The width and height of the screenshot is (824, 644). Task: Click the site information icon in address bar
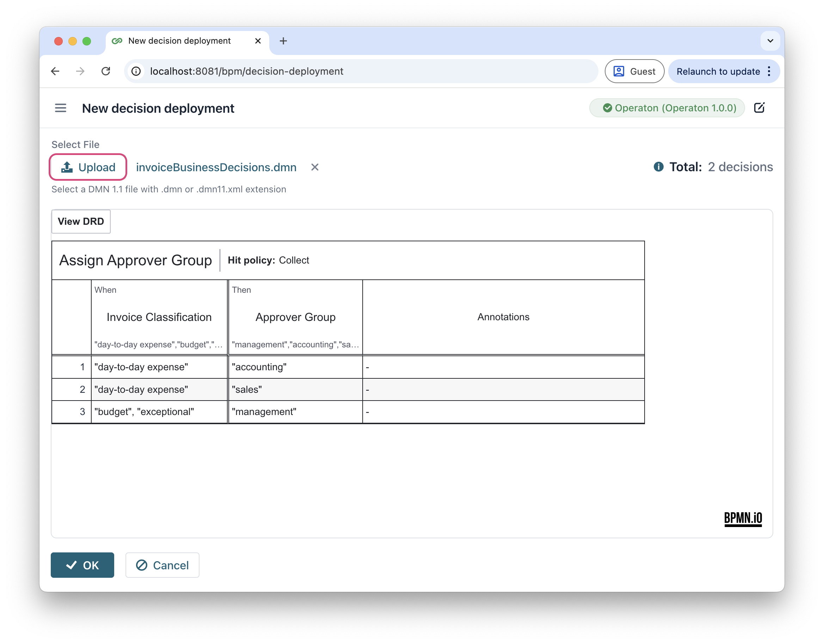[136, 71]
